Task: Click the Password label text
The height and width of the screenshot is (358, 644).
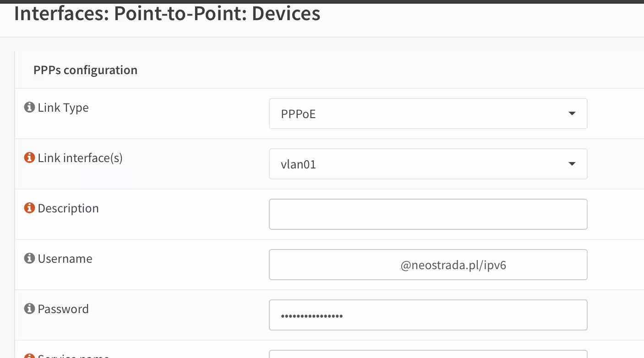Action: click(x=63, y=309)
